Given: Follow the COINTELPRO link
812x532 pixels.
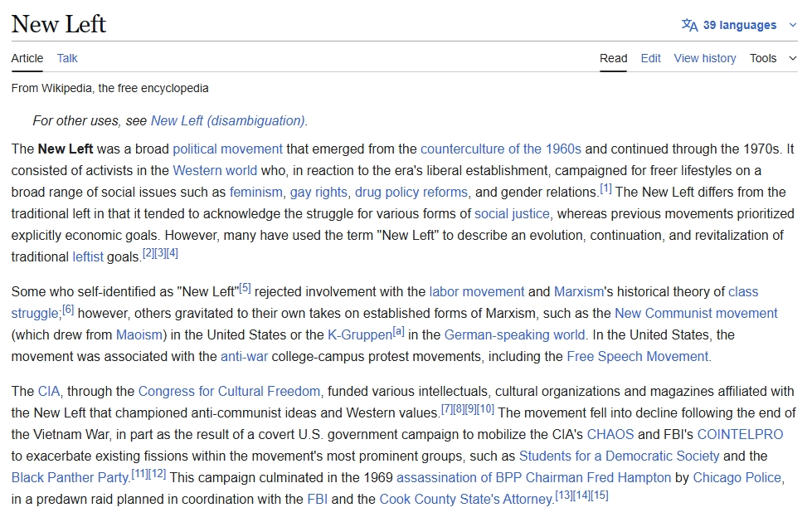Looking at the screenshot, I should tap(740, 435).
